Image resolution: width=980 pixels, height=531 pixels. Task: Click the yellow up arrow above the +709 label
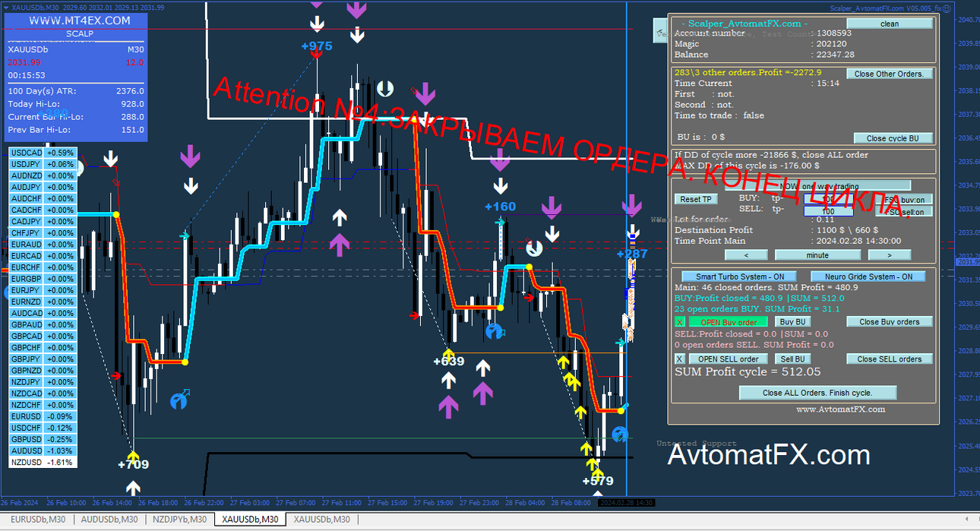tap(134, 457)
